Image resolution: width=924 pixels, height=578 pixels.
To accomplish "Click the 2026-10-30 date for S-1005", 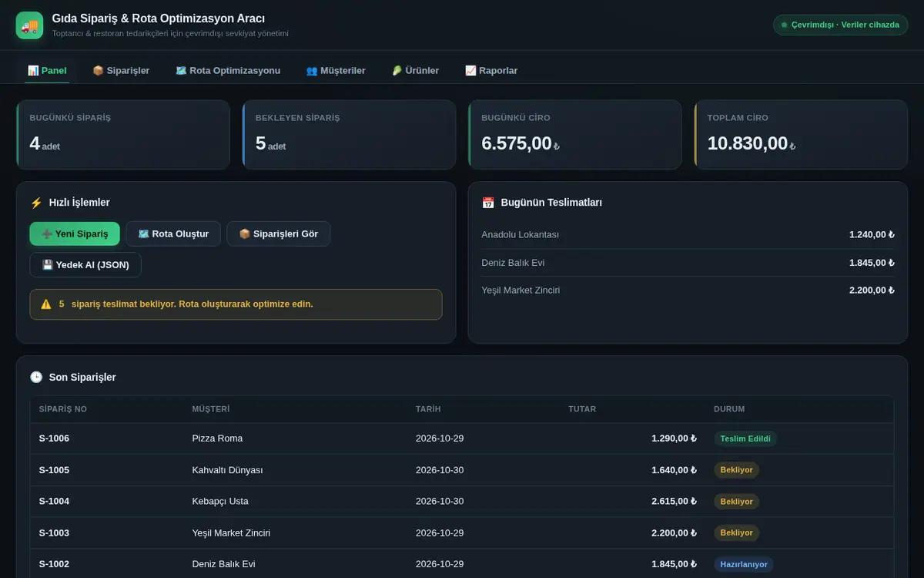I will 440,470.
